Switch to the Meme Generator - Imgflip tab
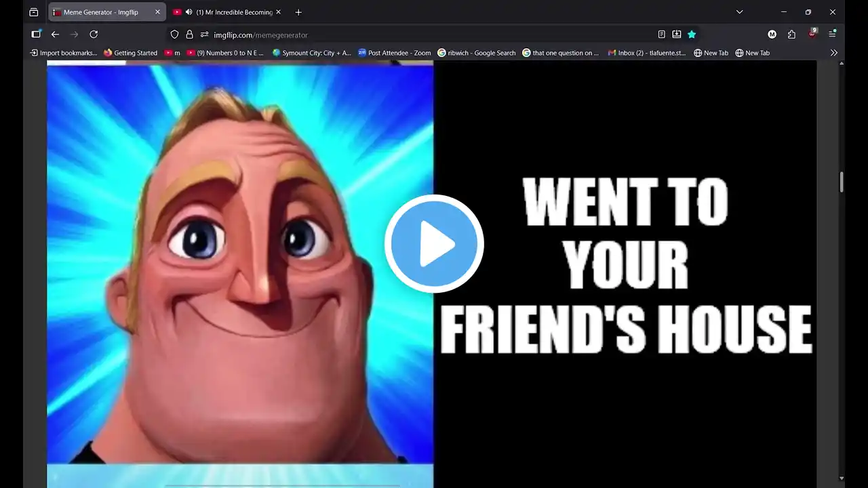Viewport: 868px width, 488px height. (x=106, y=12)
